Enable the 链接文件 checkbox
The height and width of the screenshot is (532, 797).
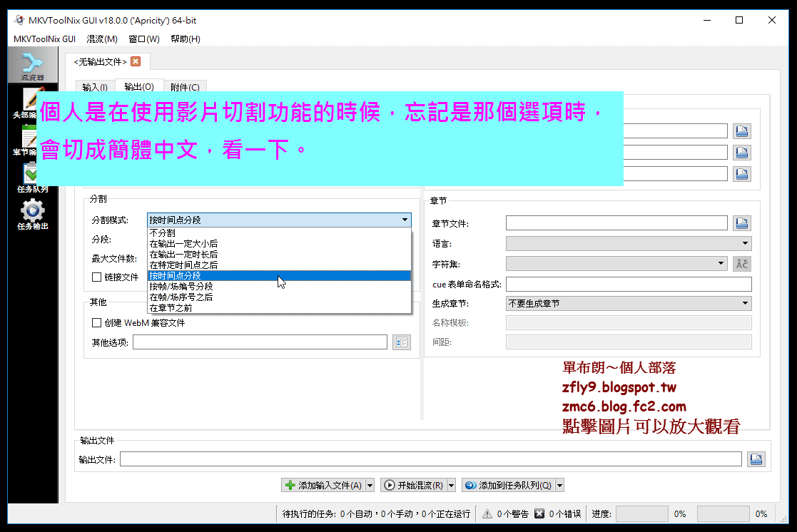tap(96, 277)
